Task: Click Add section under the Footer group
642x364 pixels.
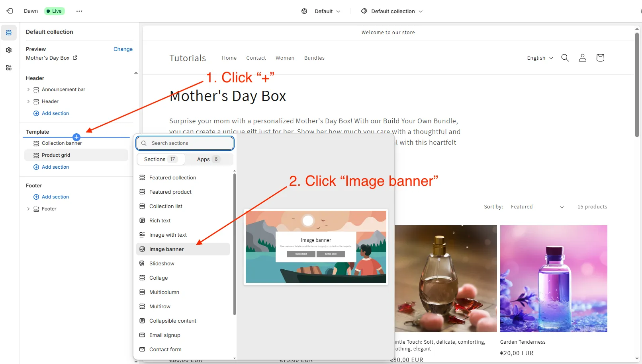Action: tap(55, 197)
